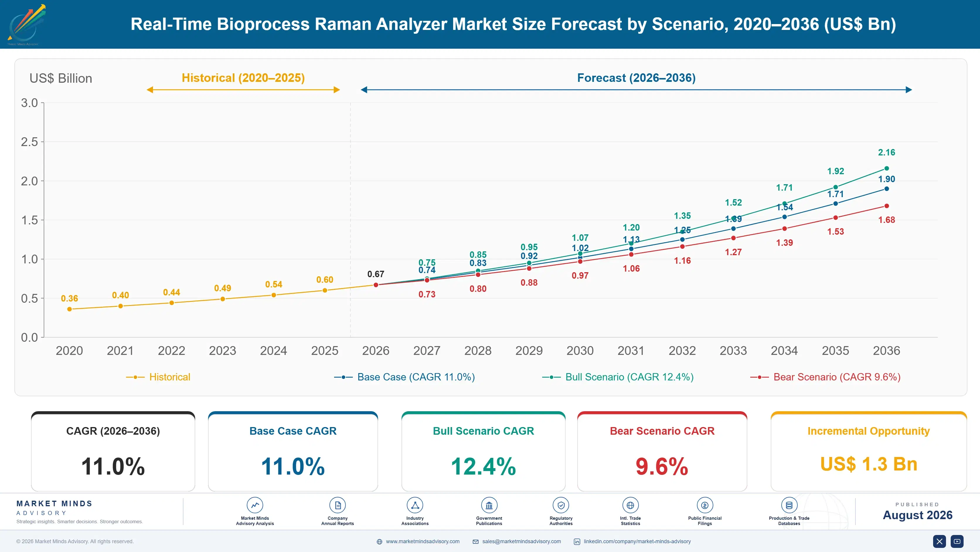Click the US$ Billion axis label

click(61, 78)
